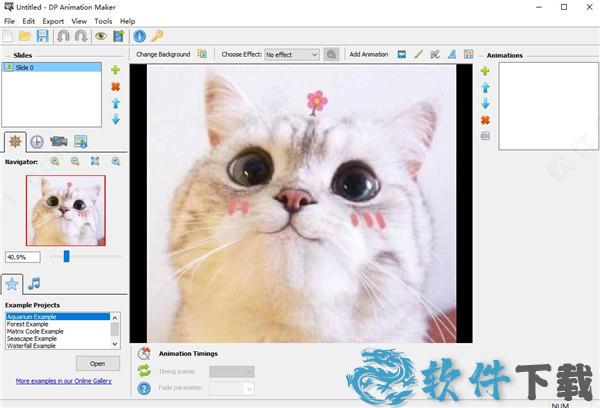Delete the animation with the orange X
The image size is (600, 408).
click(485, 120)
